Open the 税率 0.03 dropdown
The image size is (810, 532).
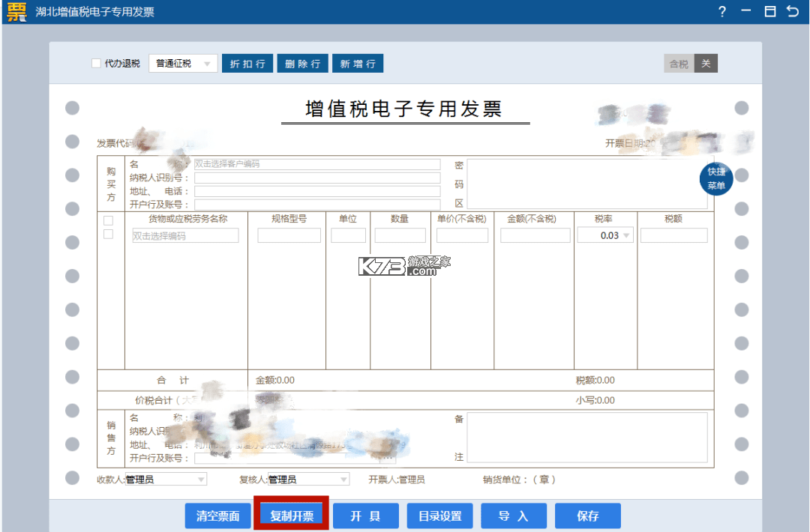[605, 235]
